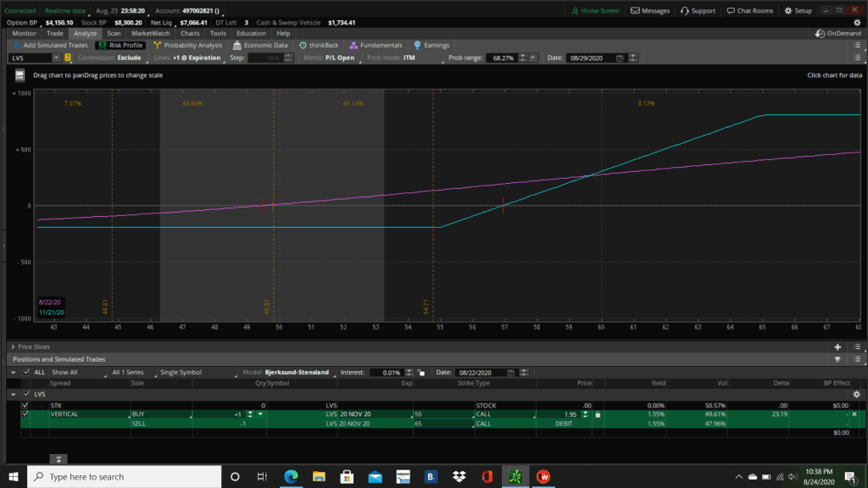This screenshot has width=868, height=488.
Task: Uncheck the VERTICAL spread row checkbox
Action: tap(25, 414)
